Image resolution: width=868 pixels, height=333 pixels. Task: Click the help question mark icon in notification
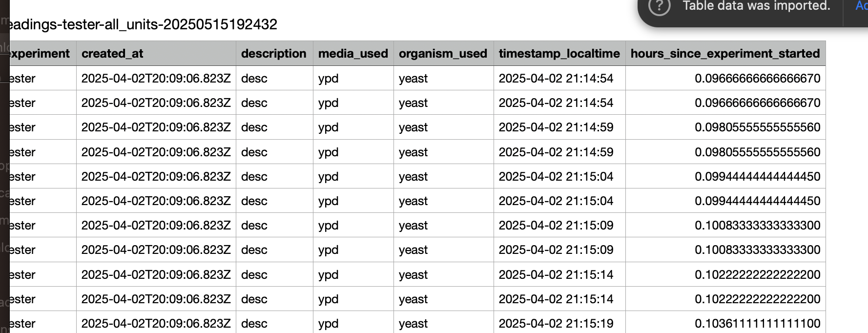(659, 6)
